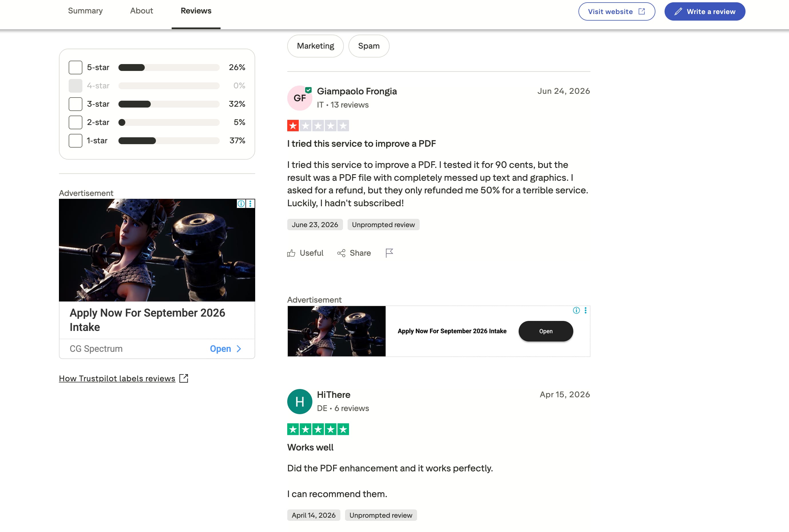Click the sidebar ad warrior image
Image resolution: width=789 pixels, height=532 pixels.
[x=157, y=250]
